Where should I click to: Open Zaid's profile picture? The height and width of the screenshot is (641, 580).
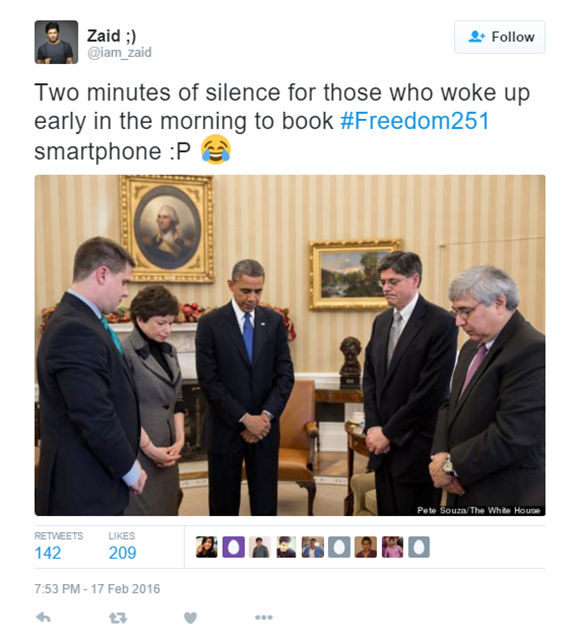(x=56, y=42)
